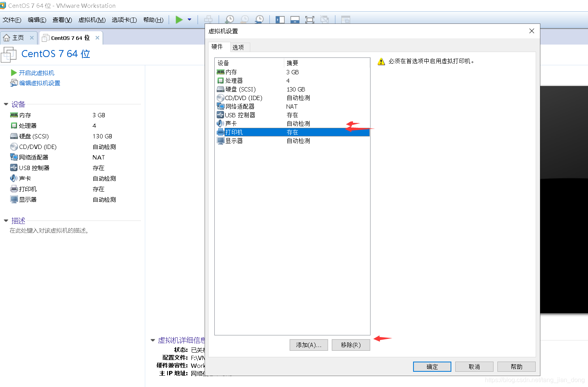Screen dimensions: 588x387
Task: Click 处理器 processor icon in main window
Action: tap(14, 125)
